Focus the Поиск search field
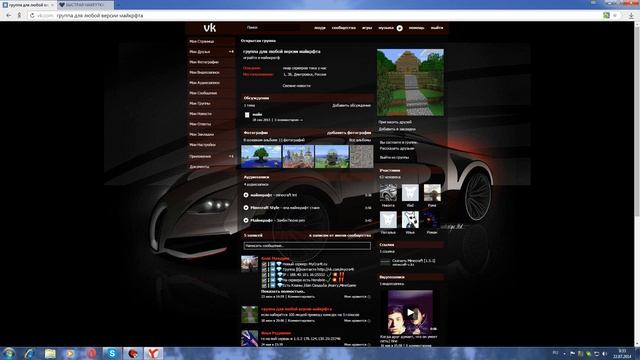This screenshot has width=640, height=360. 273,28
